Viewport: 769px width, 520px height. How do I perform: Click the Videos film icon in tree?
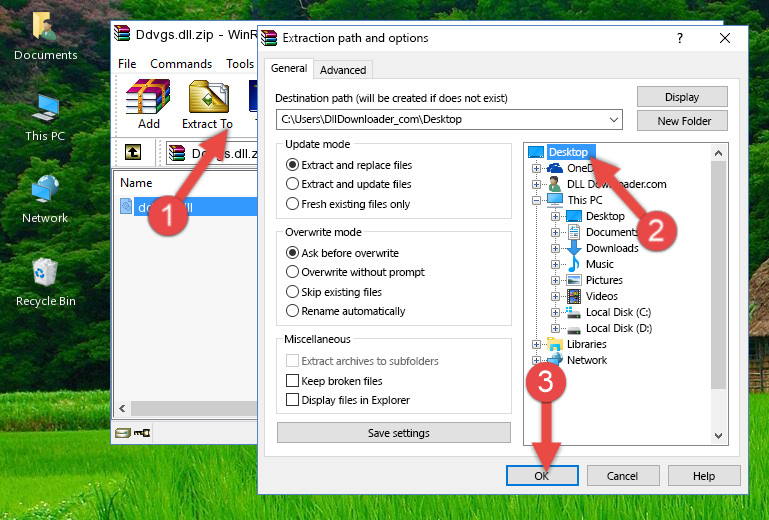pyautogui.click(x=574, y=296)
